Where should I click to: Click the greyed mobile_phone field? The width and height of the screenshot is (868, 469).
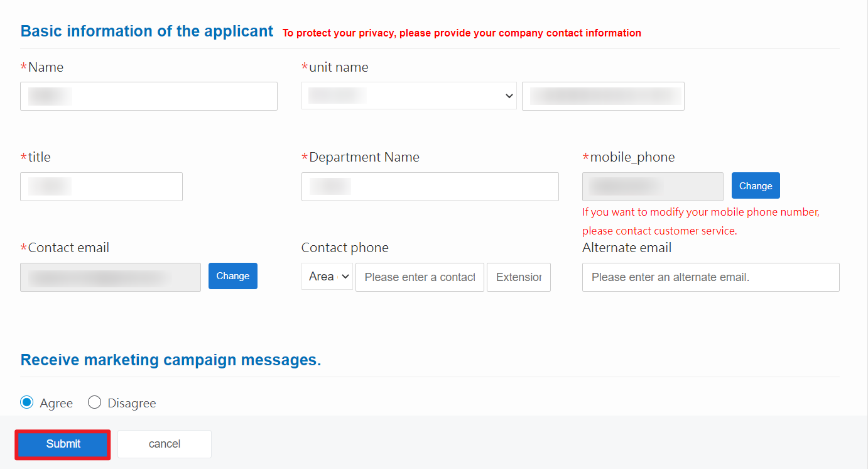point(653,187)
